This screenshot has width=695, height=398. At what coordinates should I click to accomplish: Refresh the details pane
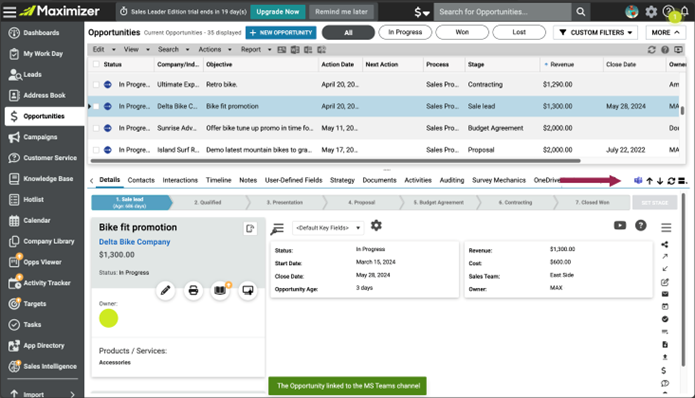tap(671, 181)
